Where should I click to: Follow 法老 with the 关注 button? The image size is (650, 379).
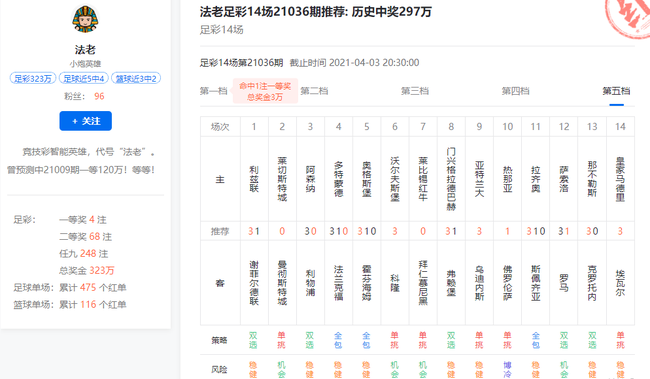pyautogui.click(x=85, y=121)
